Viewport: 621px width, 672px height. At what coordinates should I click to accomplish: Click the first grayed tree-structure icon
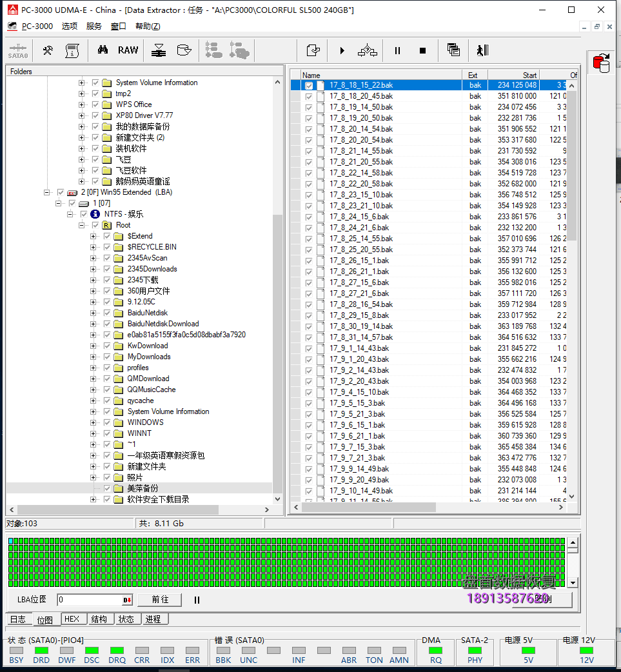click(213, 50)
